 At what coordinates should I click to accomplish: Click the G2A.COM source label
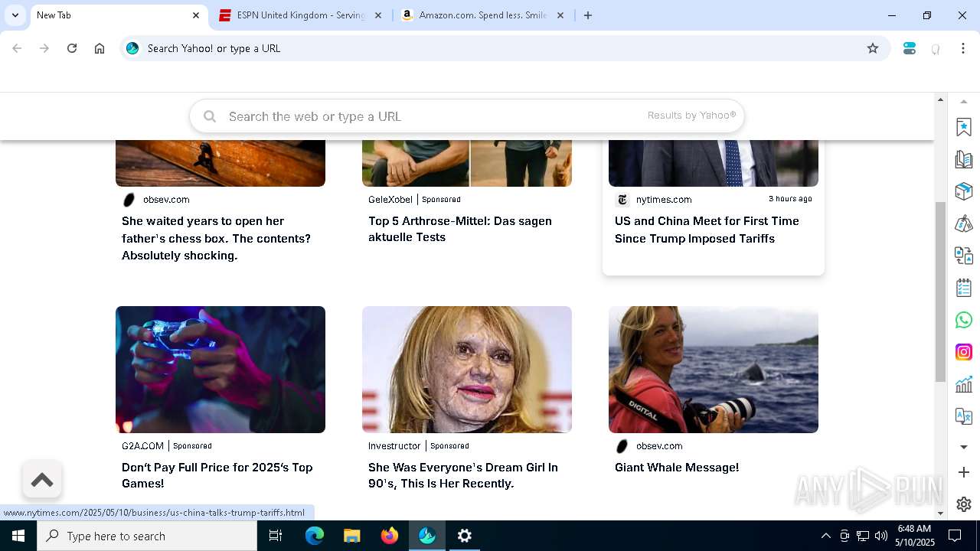[x=142, y=446]
